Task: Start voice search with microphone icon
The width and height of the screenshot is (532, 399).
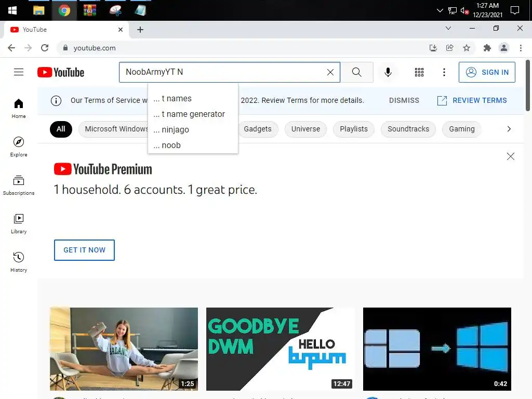Action: point(388,72)
